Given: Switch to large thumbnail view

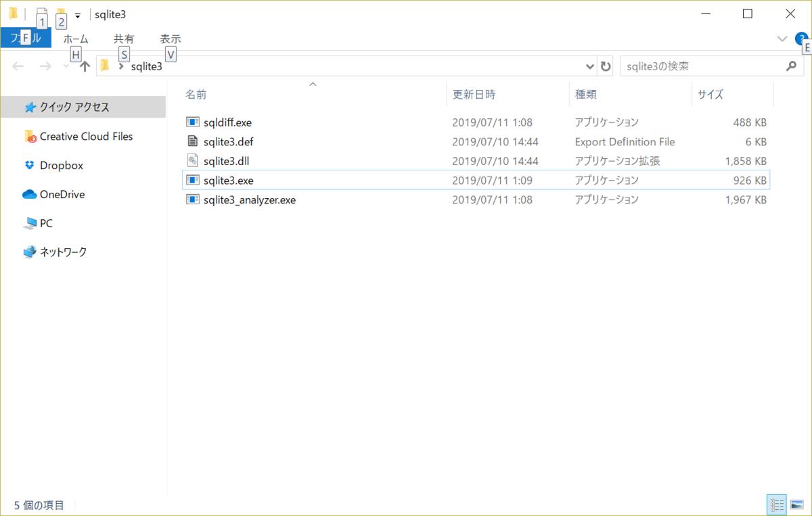Looking at the screenshot, I should [x=797, y=505].
